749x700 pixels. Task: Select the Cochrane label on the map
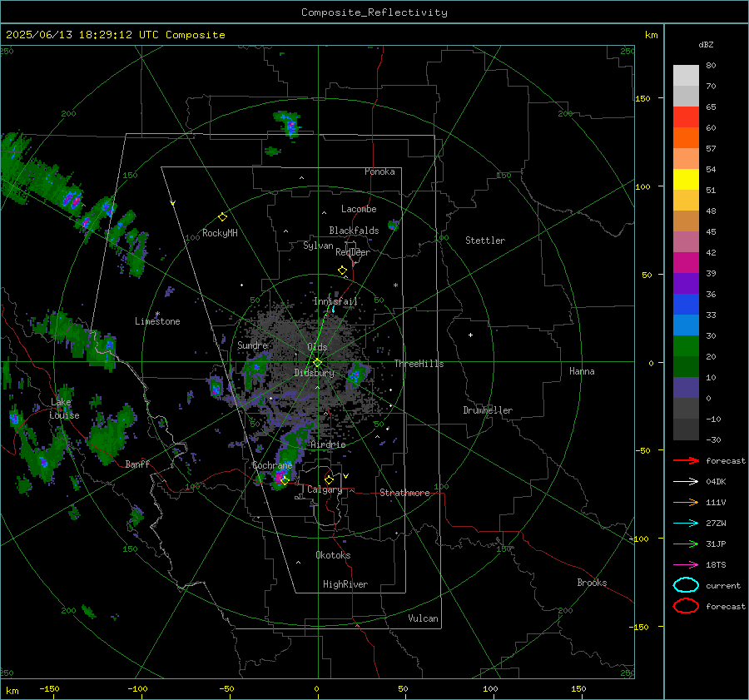click(x=272, y=465)
